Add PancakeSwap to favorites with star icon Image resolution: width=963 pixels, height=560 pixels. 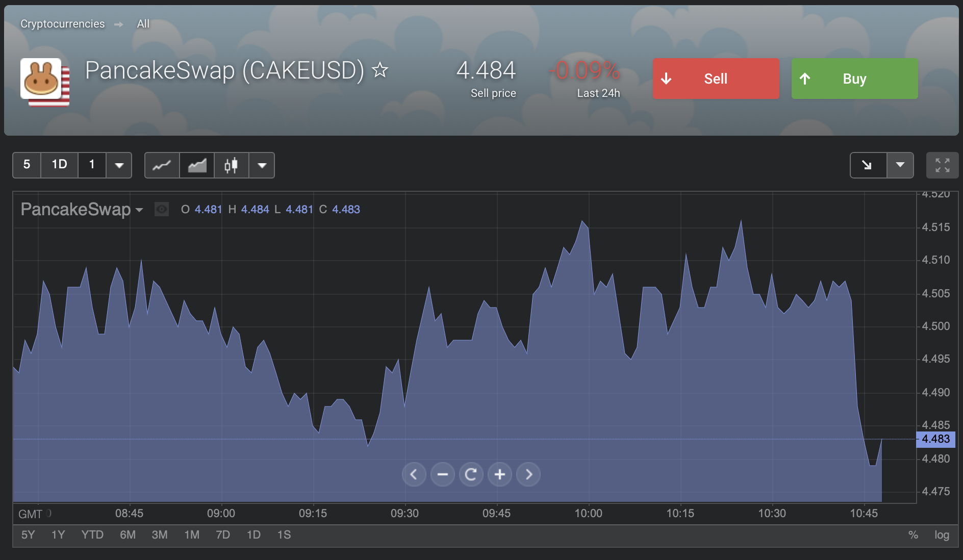point(380,69)
